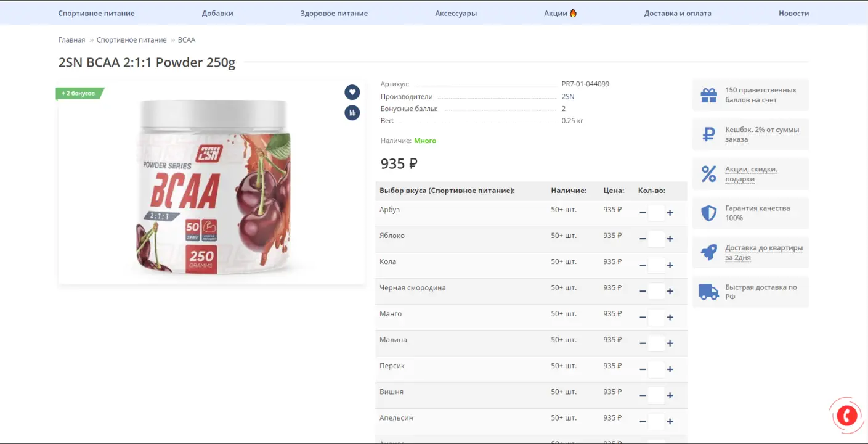
Task: Click the rocket delivery icon
Action: tap(708, 252)
